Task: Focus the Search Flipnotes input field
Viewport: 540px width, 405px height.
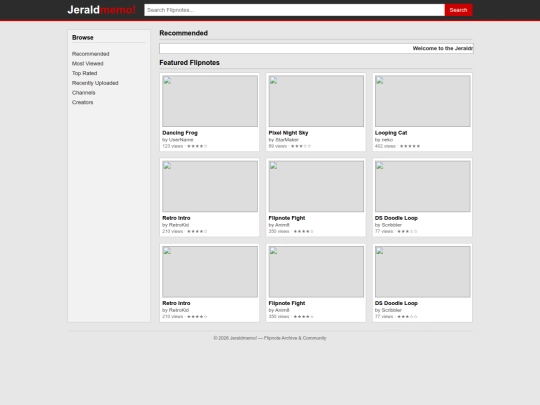Action: coord(294,10)
